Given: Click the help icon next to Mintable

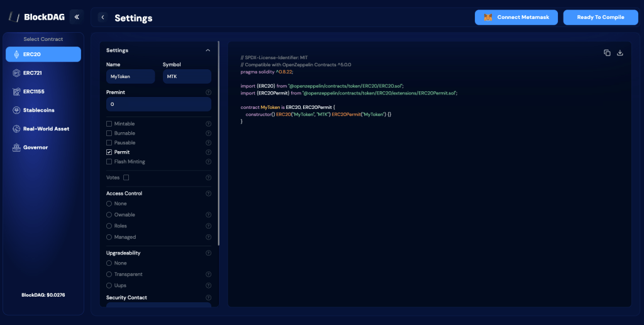Looking at the screenshot, I should coord(208,124).
